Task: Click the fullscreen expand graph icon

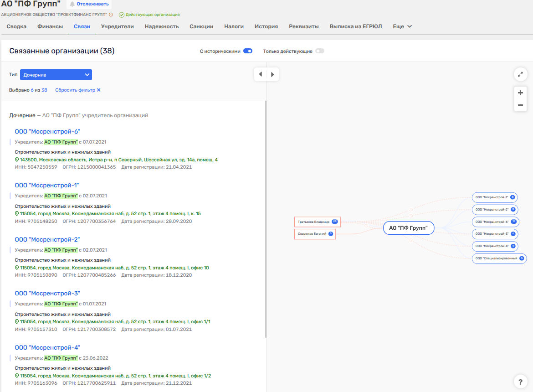Action: coord(520,74)
